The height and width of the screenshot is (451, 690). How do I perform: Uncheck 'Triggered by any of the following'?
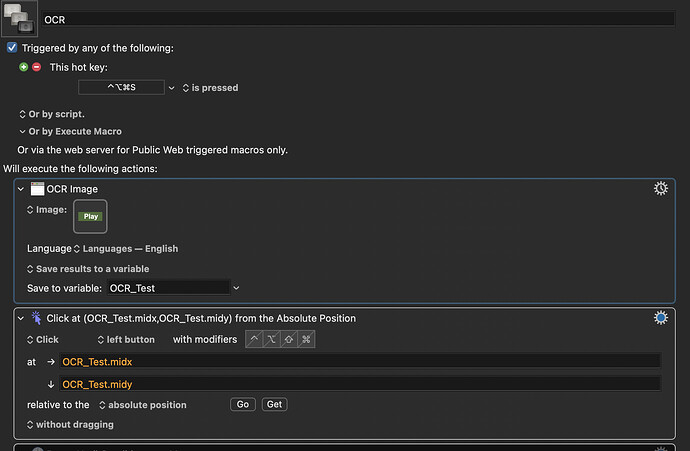point(12,47)
